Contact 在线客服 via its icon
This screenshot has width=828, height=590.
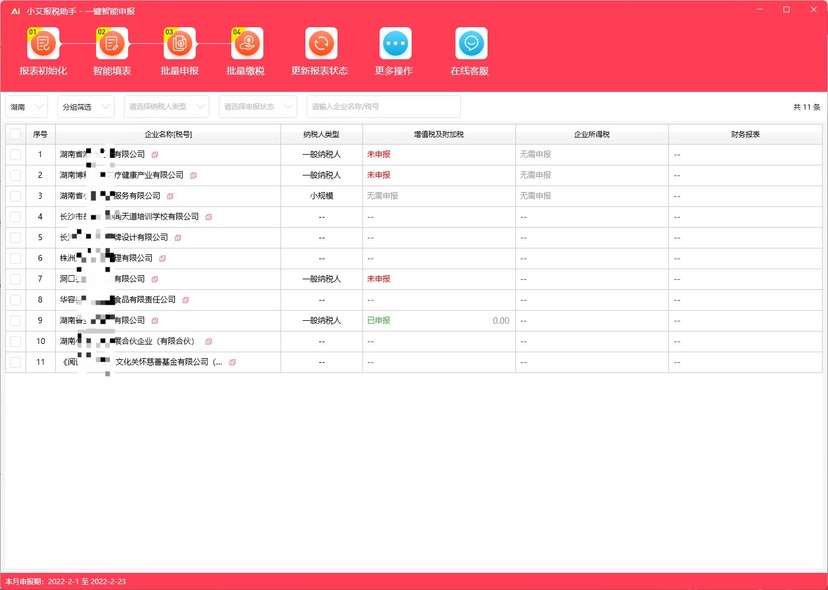[x=472, y=43]
